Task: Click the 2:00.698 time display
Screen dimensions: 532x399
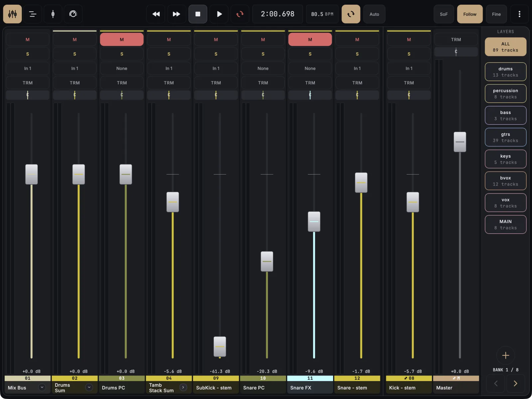Action: pyautogui.click(x=278, y=14)
